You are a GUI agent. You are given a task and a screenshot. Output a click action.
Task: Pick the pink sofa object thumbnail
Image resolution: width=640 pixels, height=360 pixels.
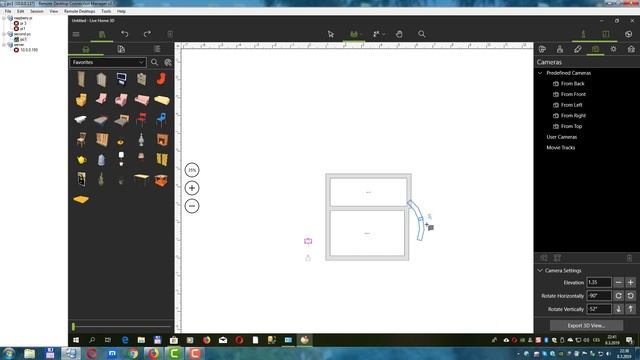point(142,99)
